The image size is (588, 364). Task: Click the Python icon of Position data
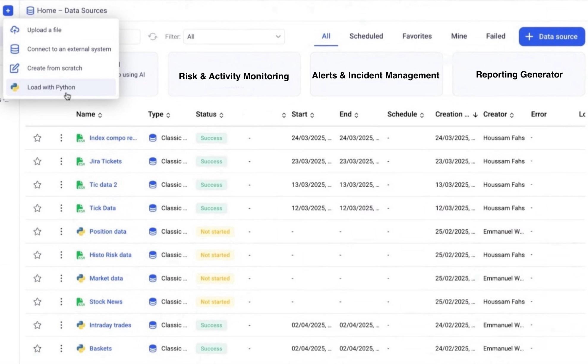point(81,231)
